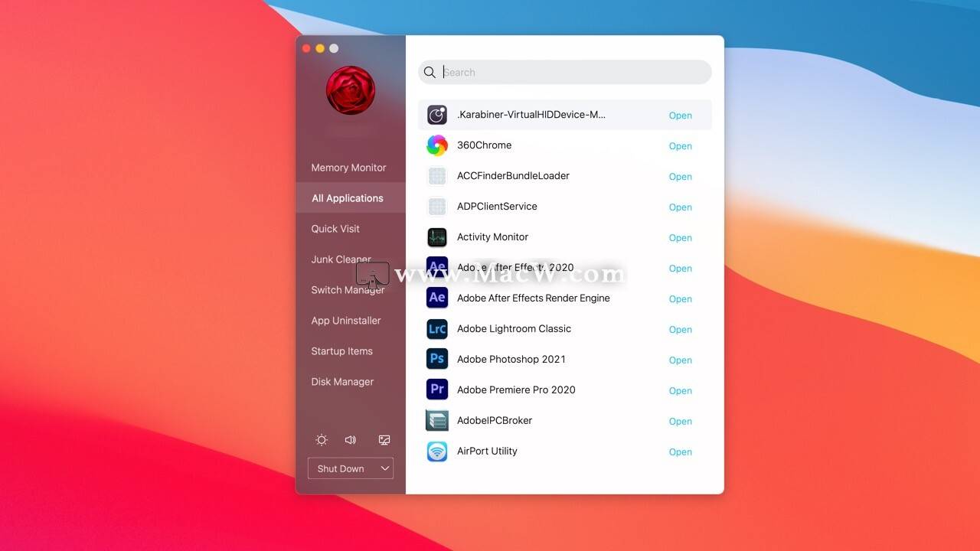
Task: Open AirPort Utility with its Open link
Action: coord(681,452)
